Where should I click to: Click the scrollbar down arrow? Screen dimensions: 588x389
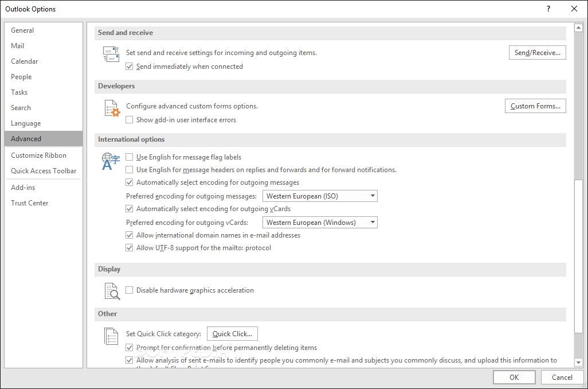578,363
